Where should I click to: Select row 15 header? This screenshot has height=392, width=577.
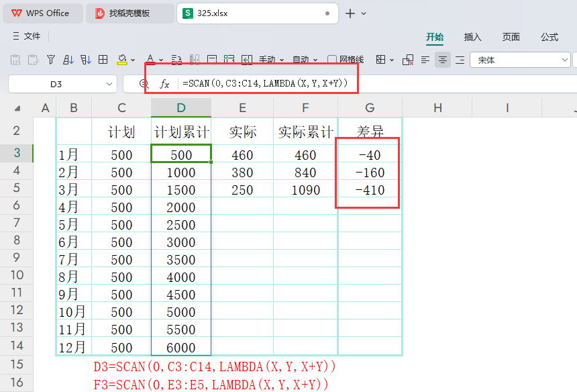tap(17, 364)
